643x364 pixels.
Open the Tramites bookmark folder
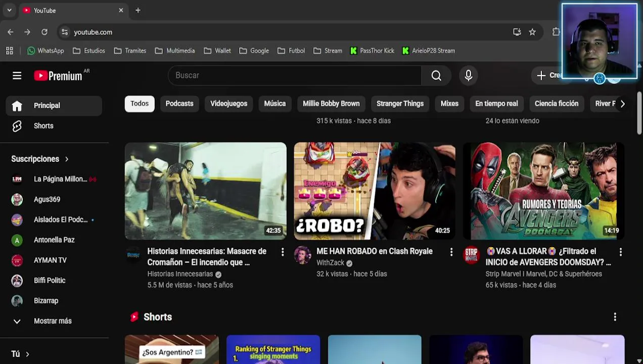point(130,51)
